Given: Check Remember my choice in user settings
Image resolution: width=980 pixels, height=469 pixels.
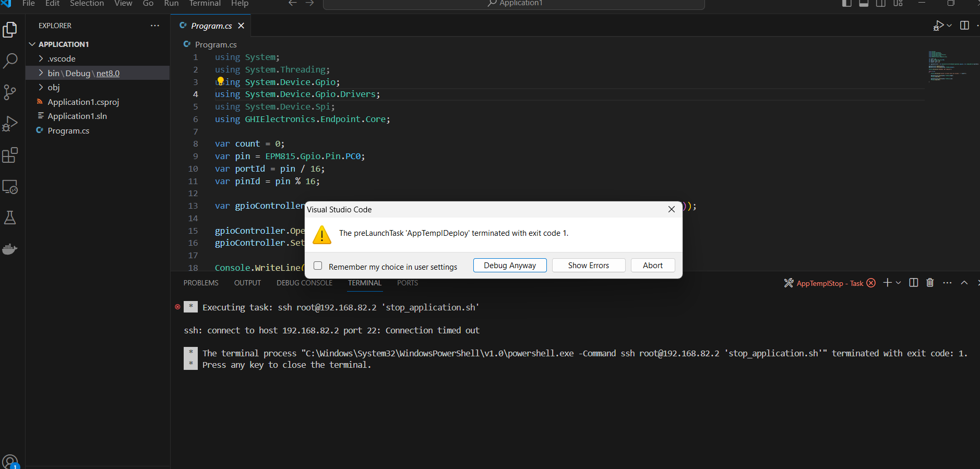Looking at the screenshot, I should coord(318,266).
